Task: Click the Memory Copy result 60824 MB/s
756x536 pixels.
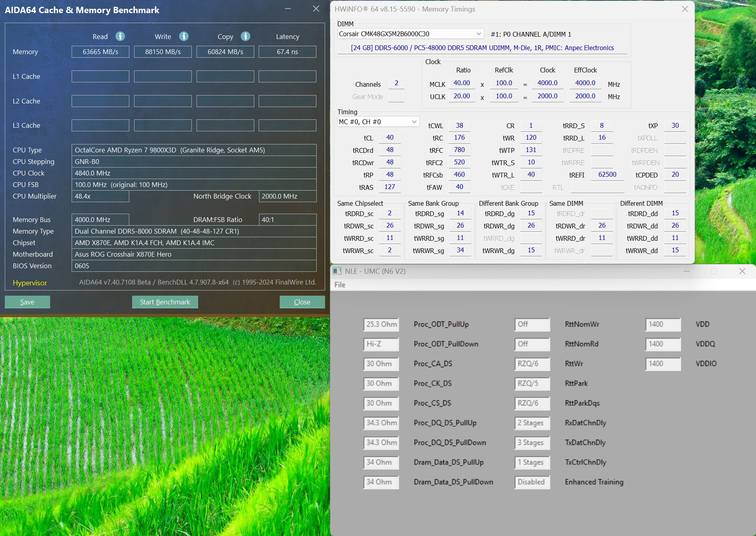Action: (225, 52)
